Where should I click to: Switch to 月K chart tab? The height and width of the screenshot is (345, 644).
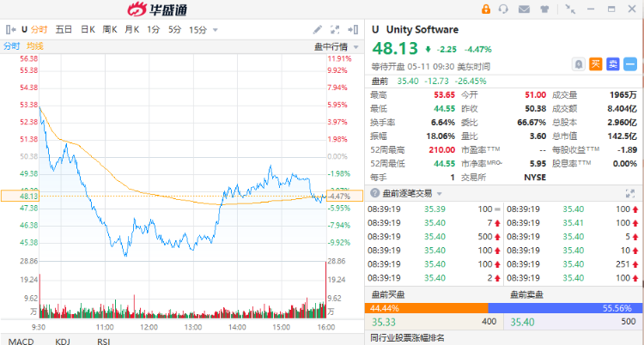click(132, 29)
